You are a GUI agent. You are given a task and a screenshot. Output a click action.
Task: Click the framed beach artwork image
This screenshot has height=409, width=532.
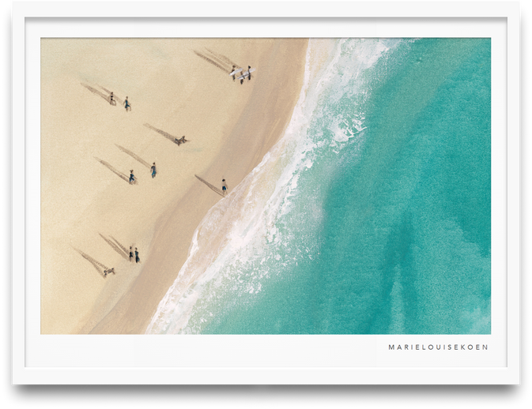(x=266, y=186)
